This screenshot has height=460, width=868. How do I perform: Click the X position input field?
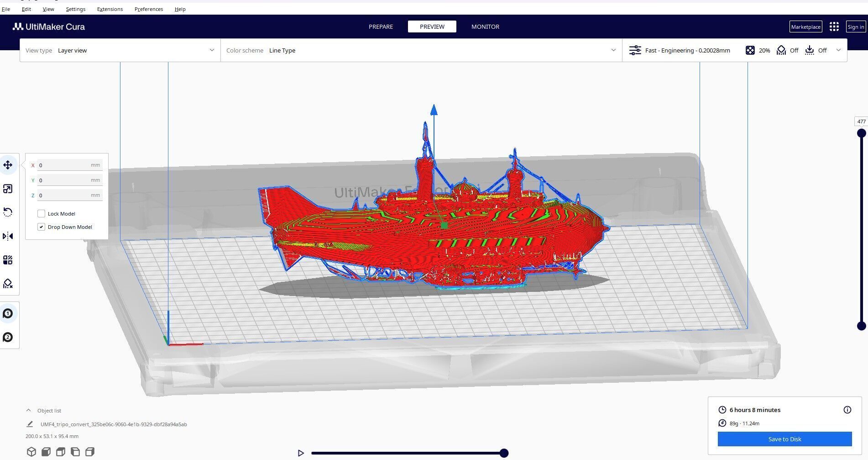click(x=70, y=165)
